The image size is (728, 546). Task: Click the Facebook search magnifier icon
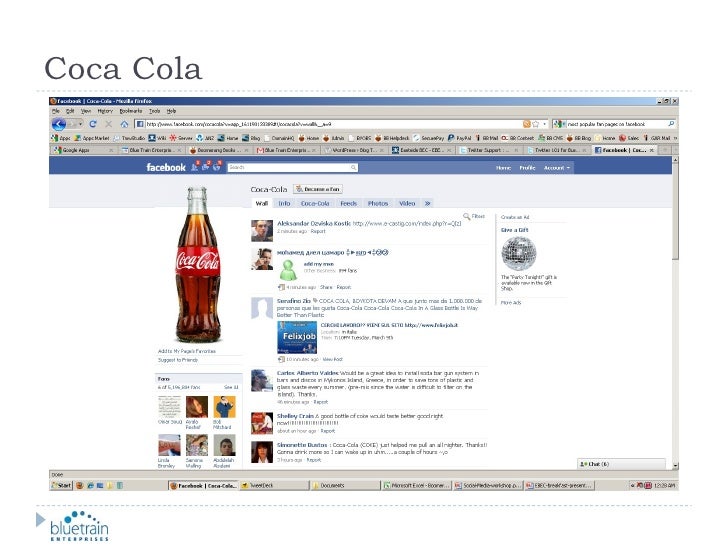[353, 167]
